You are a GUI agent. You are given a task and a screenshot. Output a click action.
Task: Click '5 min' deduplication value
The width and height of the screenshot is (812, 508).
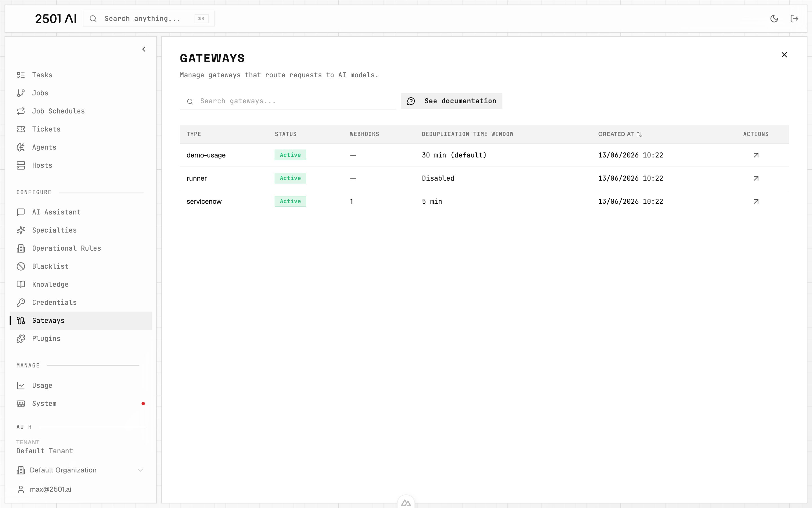point(432,202)
